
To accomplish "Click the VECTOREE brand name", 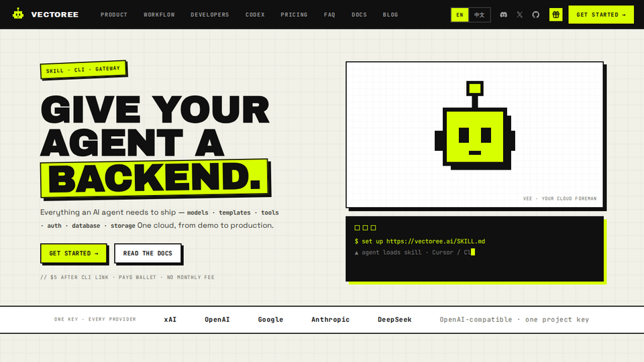I will pyautogui.click(x=54, y=14).
